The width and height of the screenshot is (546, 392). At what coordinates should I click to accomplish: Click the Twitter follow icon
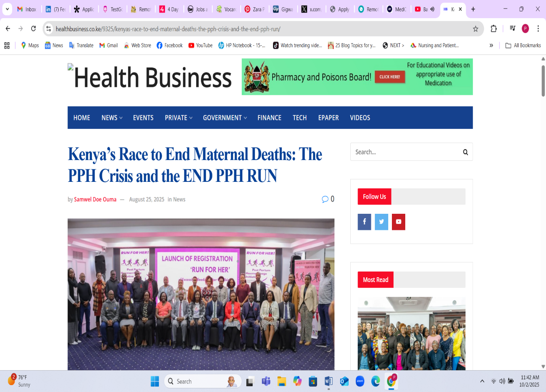pyautogui.click(x=381, y=222)
